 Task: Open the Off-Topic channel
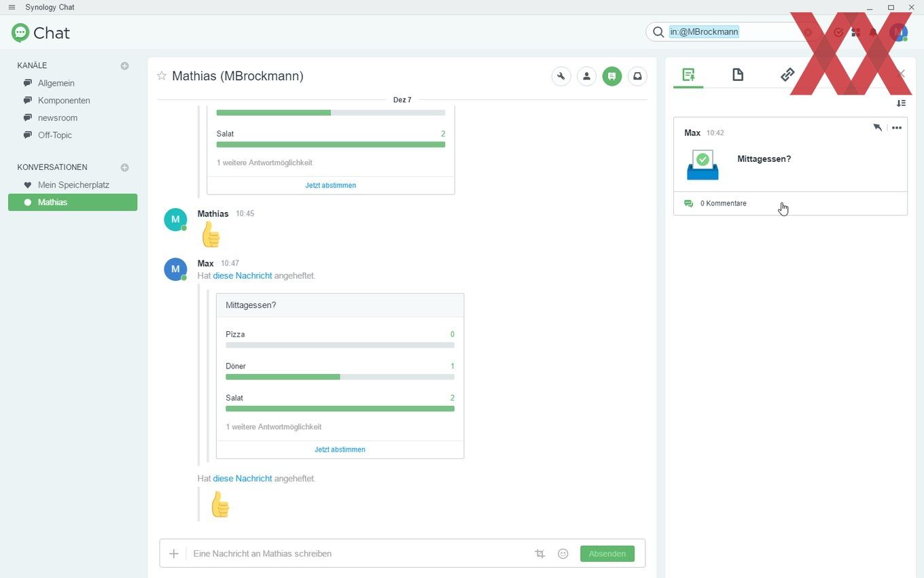point(55,135)
